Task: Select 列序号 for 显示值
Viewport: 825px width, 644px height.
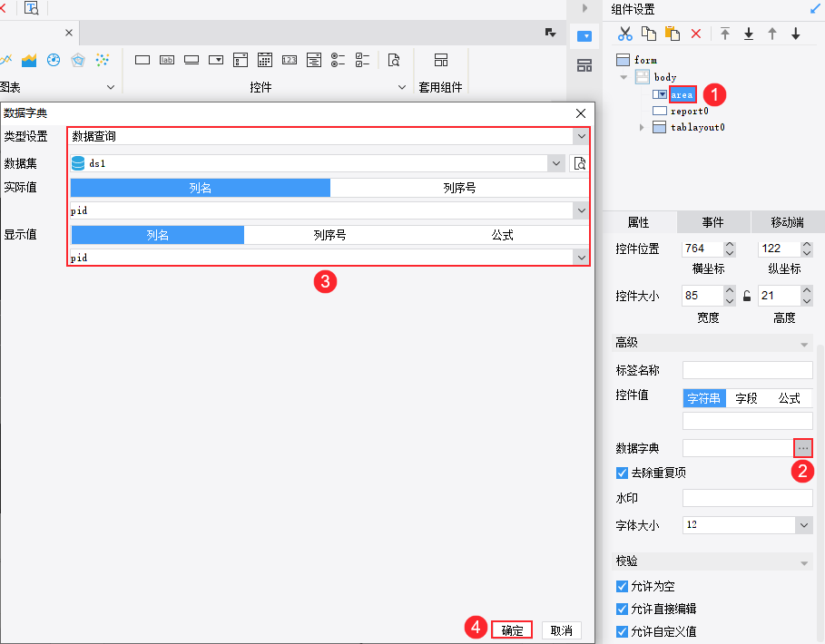Action: point(329,235)
